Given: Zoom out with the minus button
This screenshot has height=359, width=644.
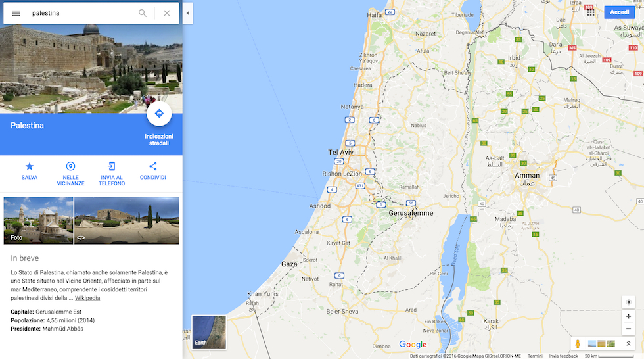Looking at the screenshot, I should (628, 329).
